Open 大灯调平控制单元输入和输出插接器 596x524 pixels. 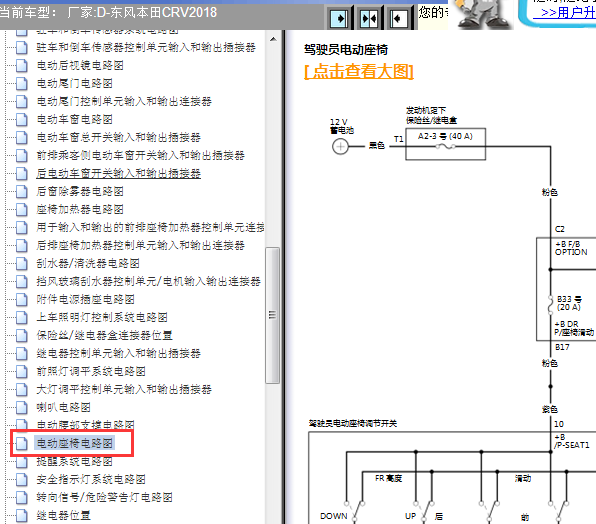click(124, 389)
